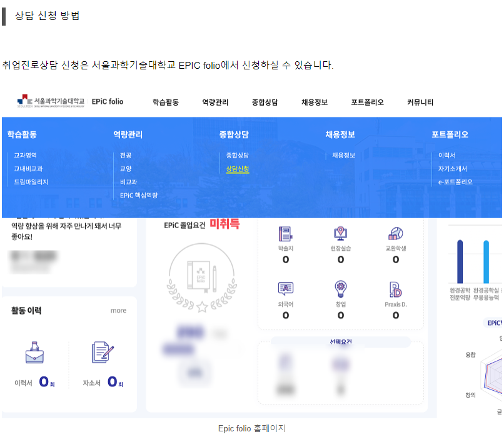Click the 이력서 briefcase icon

[35, 353]
